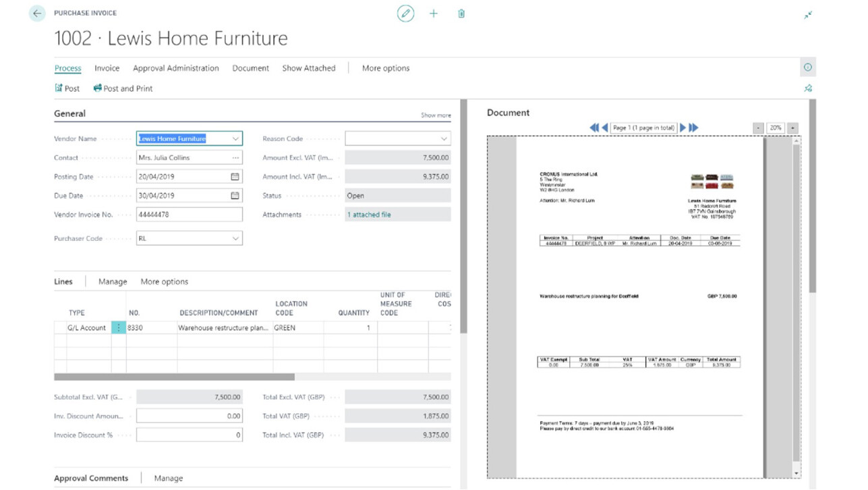This screenshot has width=868, height=490.
Task: Click the Warehouse restructure description cell
Action: [225, 328]
